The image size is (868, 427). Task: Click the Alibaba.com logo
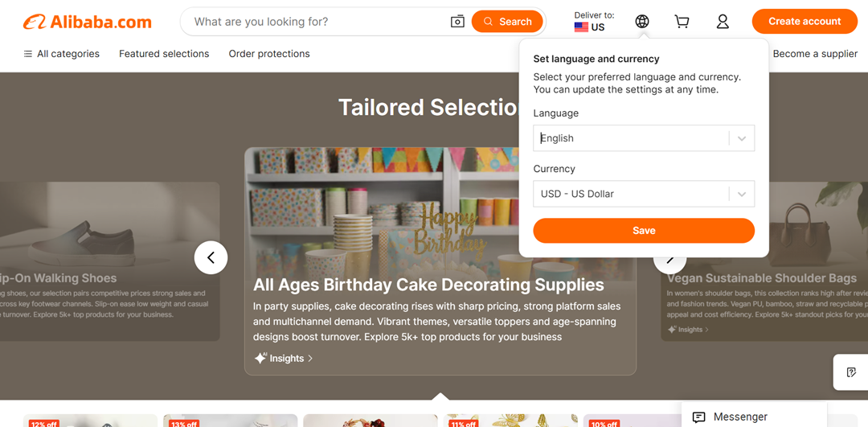click(x=88, y=22)
